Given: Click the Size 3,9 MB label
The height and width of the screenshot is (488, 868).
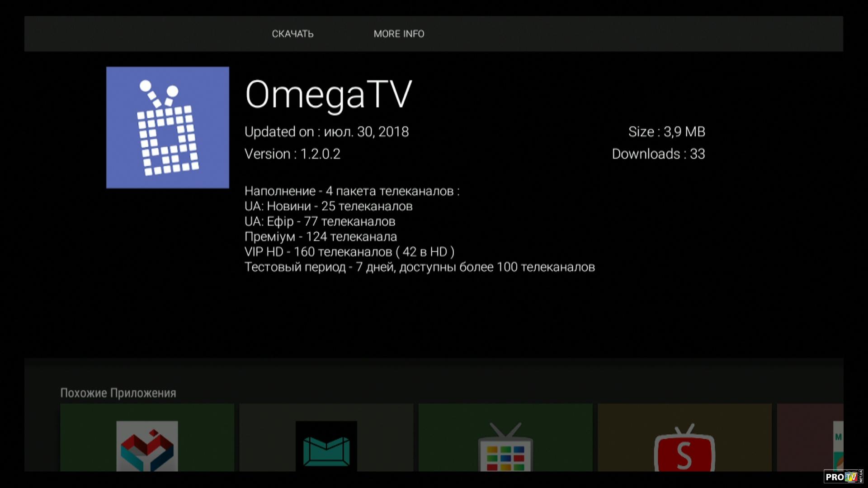Looking at the screenshot, I should (666, 132).
